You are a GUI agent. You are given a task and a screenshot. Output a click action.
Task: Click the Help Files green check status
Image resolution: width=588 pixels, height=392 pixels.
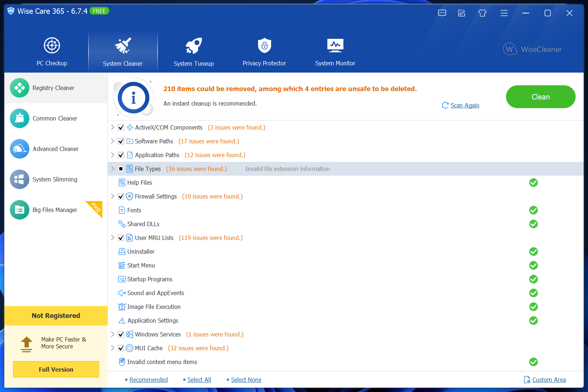pos(534,183)
